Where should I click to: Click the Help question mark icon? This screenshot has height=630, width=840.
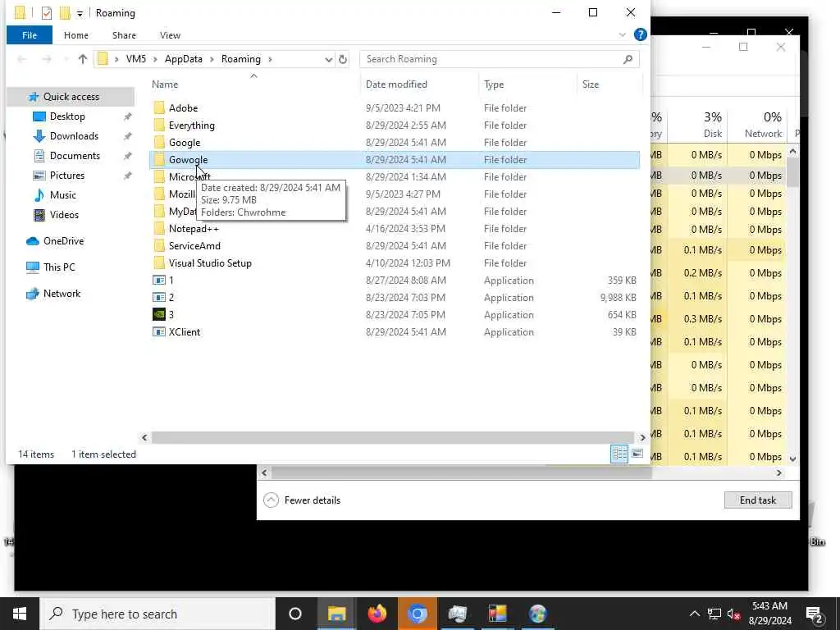[640, 34]
